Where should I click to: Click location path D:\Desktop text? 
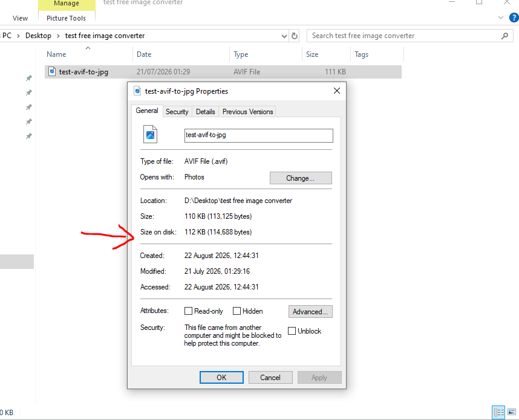point(238,201)
